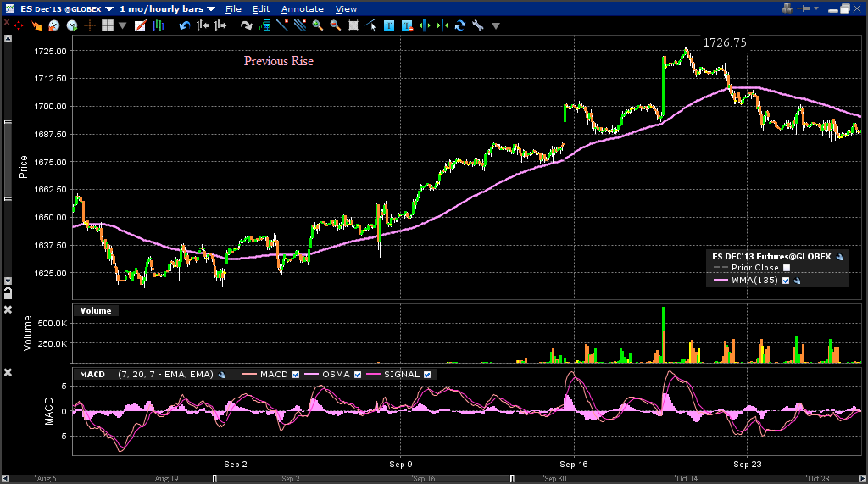This screenshot has width=868, height=484.
Task: Open the Edit menu
Action: pos(261,8)
